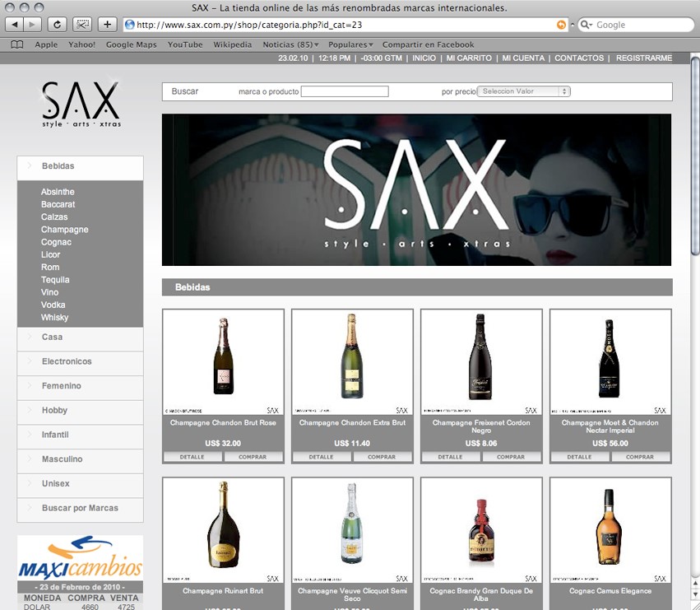
Task: Select Licor subcategory
Action: click(x=50, y=254)
